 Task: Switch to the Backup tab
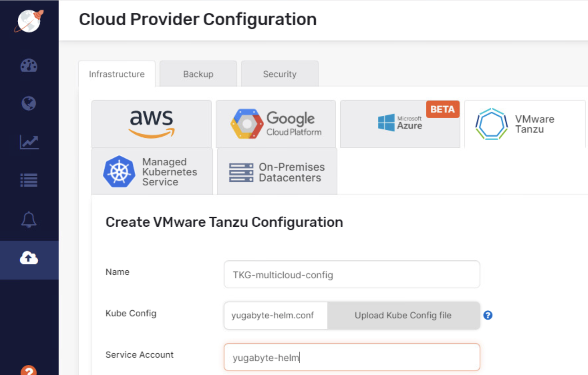tap(198, 74)
